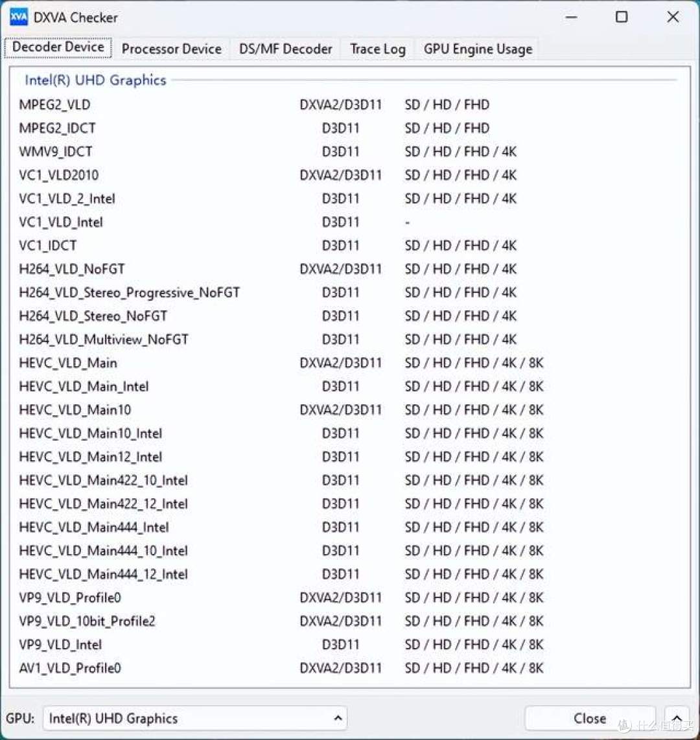The image size is (700, 740).
Task: Minimize the DXVA Checker window
Action: coord(571,17)
